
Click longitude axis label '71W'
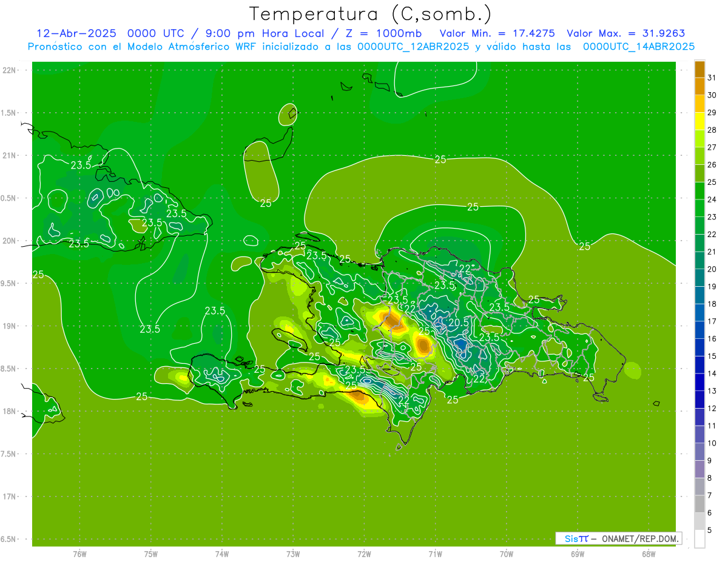(x=435, y=554)
